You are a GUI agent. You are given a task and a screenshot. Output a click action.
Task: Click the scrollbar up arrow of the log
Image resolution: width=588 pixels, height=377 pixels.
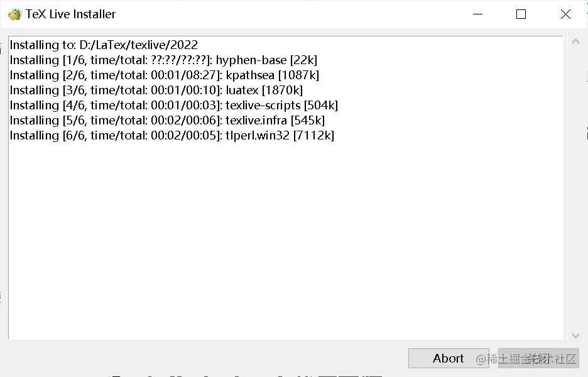pos(575,42)
